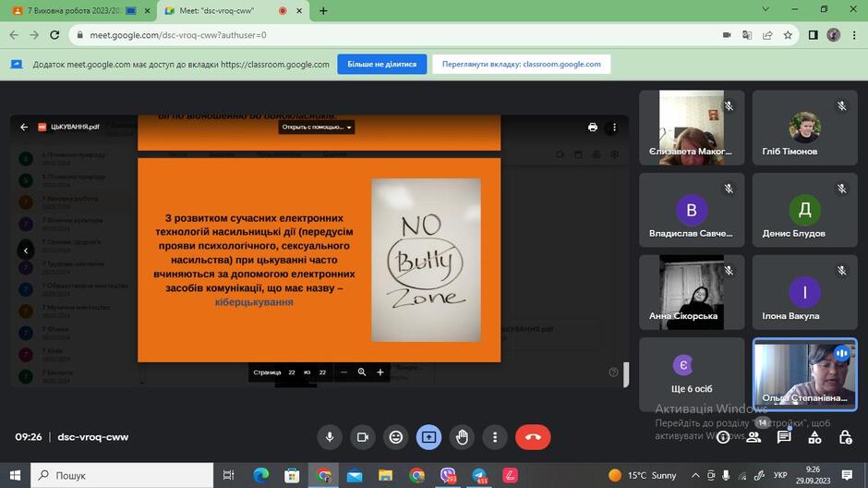This screenshot has width=868, height=488.
Task: Stop presenting with the share screen button
Action: (x=429, y=437)
